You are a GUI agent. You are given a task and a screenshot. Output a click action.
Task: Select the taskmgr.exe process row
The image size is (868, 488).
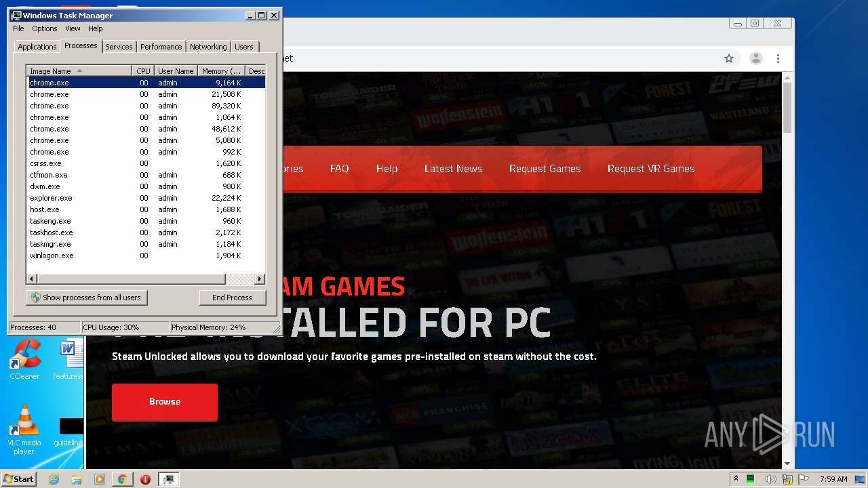146,244
